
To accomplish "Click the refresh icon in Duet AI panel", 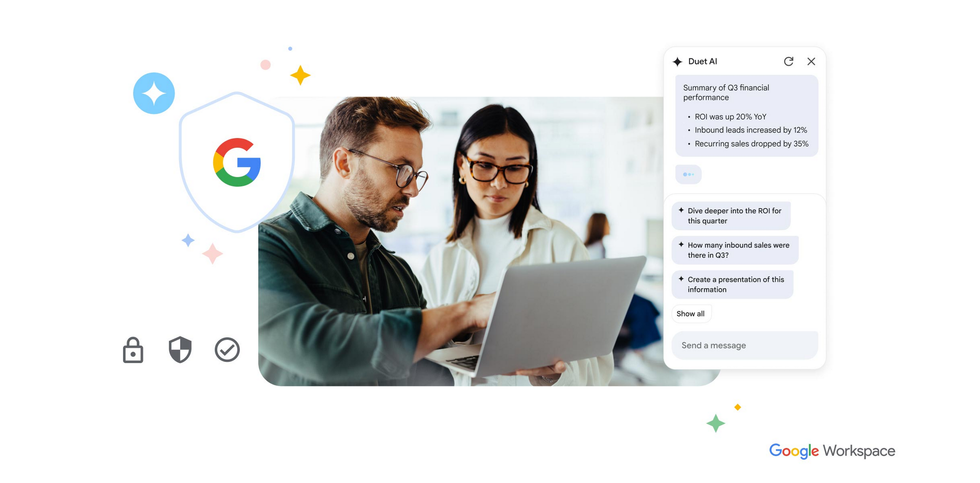I will click(788, 61).
